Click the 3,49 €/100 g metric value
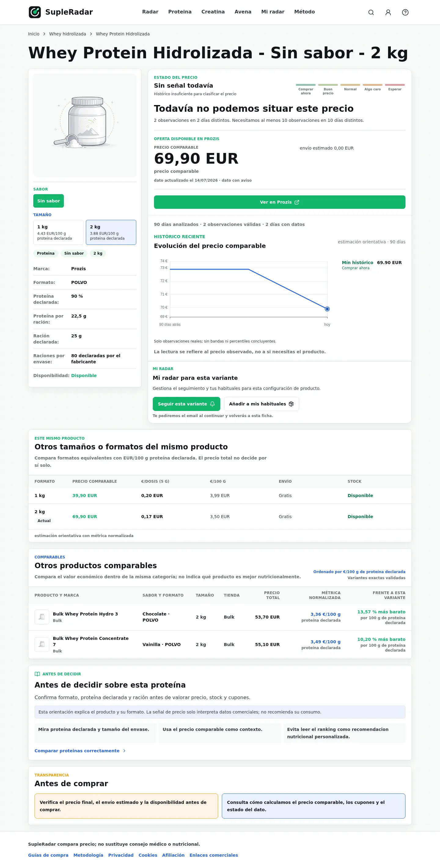The width and height of the screenshot is (440, 868). pos(325,641)
